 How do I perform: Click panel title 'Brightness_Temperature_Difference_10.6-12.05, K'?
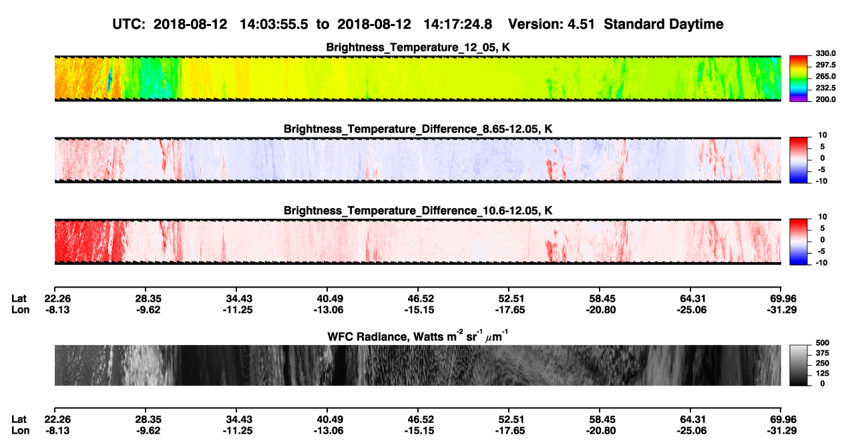pos(418,211)
